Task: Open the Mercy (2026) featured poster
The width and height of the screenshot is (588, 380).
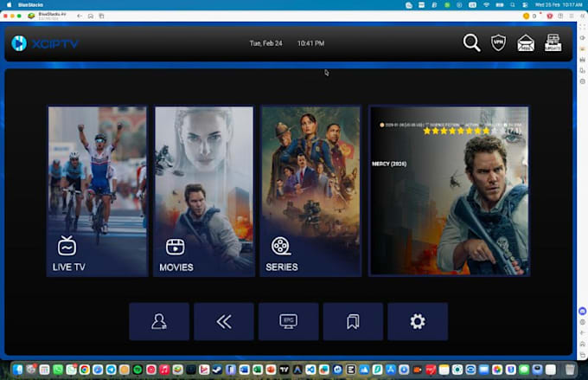Action: pyautogui.click(x=450, y=191)
